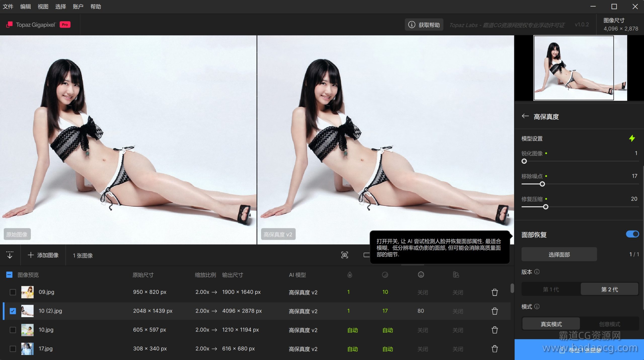This screenshot has width=644, height=360.
Task: Delete 09.jpg using its trash icon
Action: 495,292
